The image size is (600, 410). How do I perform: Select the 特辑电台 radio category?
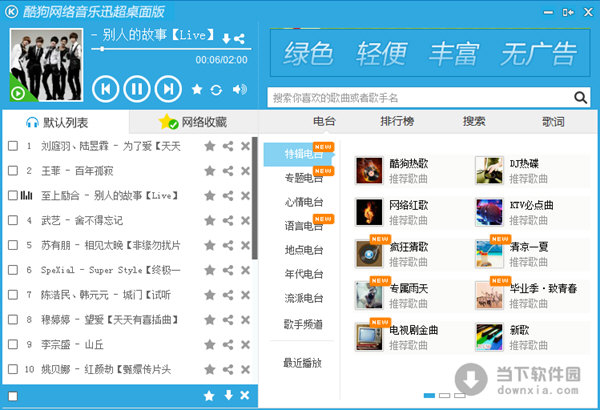[x=299, y=154]
